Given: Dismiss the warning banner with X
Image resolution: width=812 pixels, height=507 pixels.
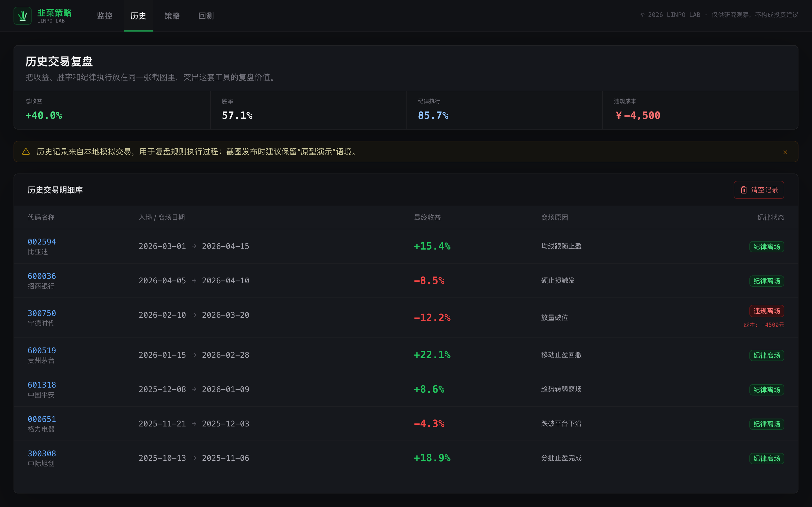Looking at the screenshot, I should (785, 152).
